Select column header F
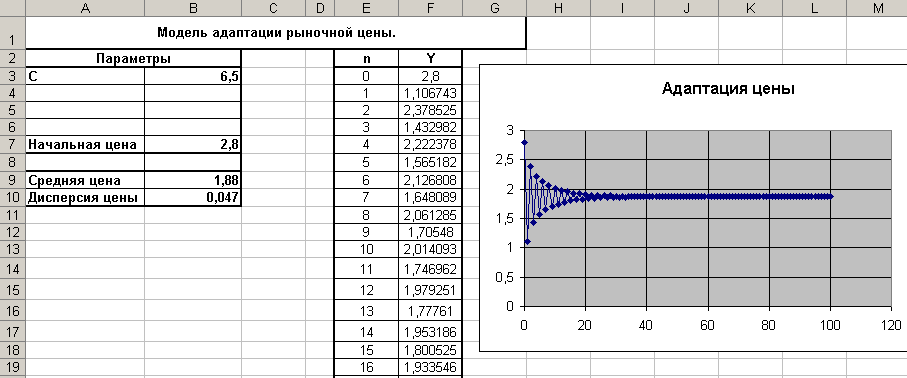 pyautogui.click(x=430, y=8)
